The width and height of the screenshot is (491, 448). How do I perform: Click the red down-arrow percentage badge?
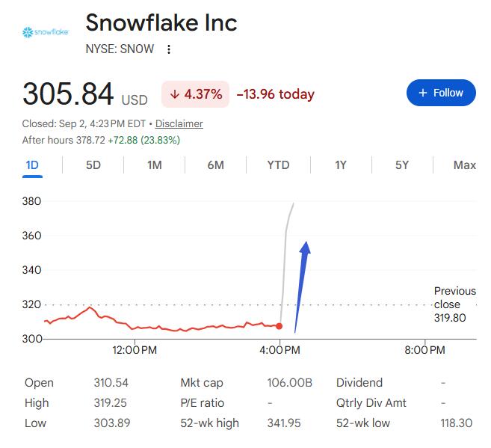195,94
